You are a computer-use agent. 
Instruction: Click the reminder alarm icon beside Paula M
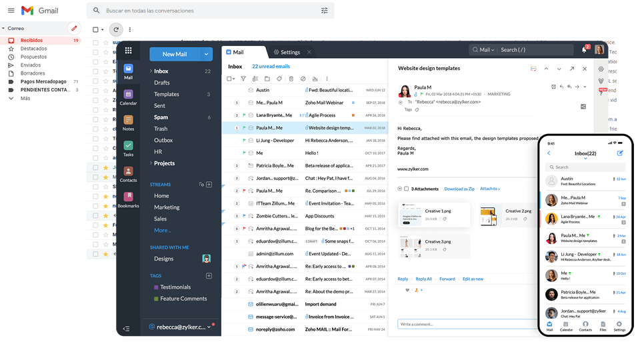click(x=553, y=87)
